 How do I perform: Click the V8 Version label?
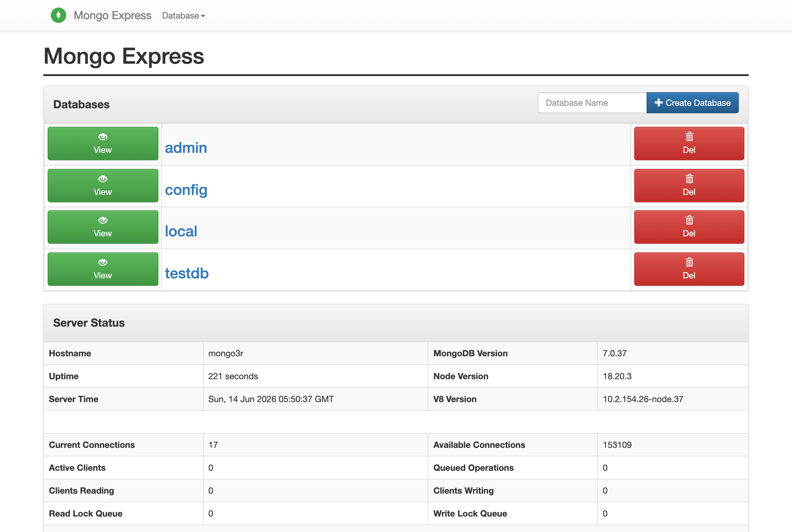455,399
